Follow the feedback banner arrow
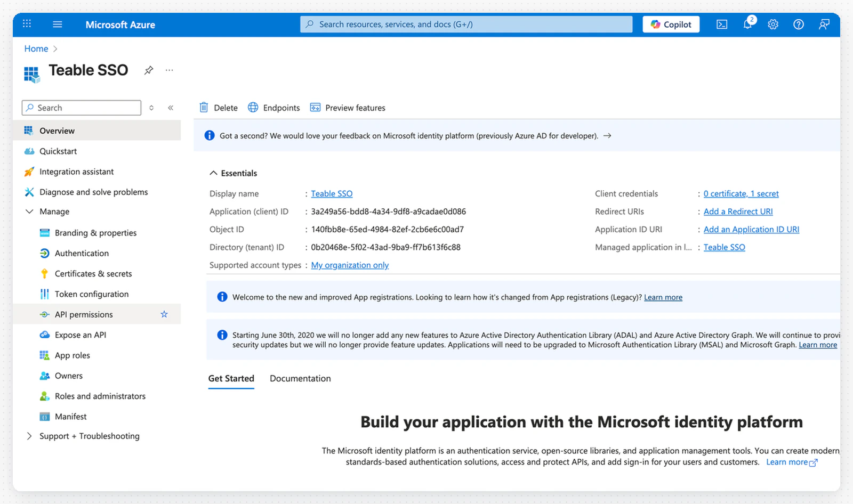The height and width of the screenshot is (504, 853). coord(607,136)
